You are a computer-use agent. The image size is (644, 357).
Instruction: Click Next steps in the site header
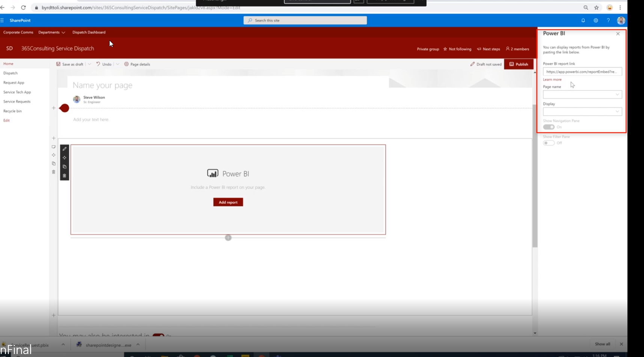click(x=489, y=49)
